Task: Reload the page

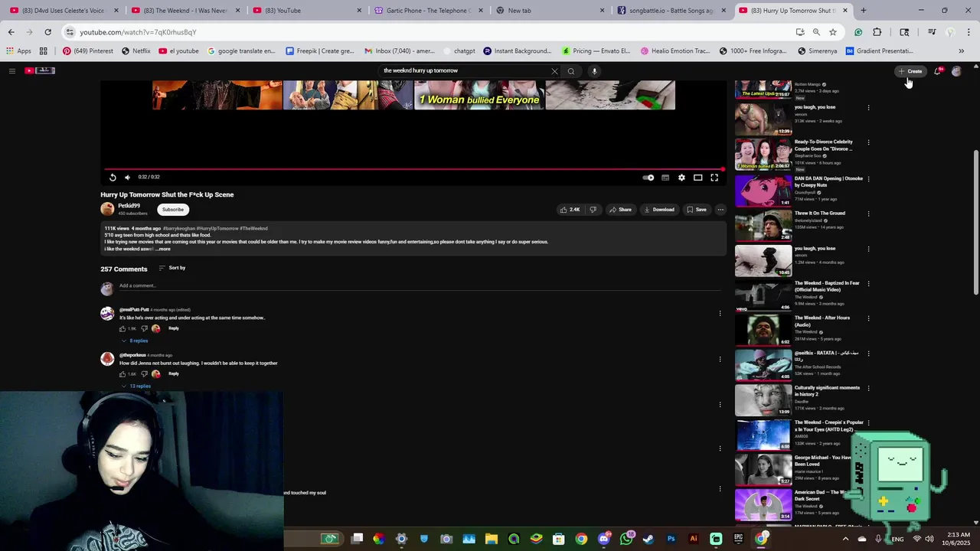Action: pos(47,32)
